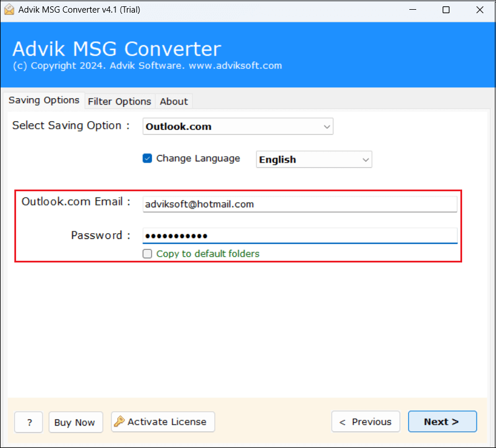Go back using the Previous button
Image resolution: width=496 pixels, height=448 pixels.
click(x=366, y=421)
